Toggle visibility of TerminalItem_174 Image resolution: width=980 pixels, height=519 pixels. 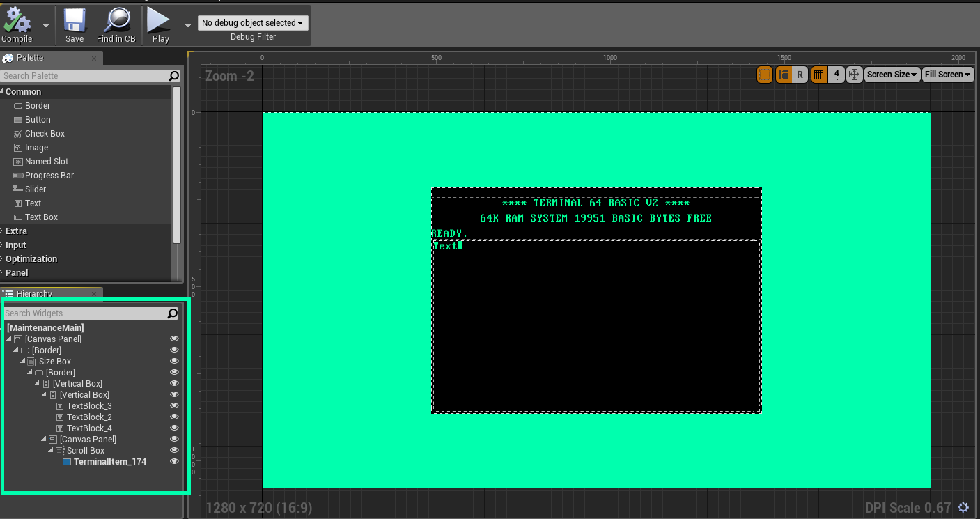174,462
